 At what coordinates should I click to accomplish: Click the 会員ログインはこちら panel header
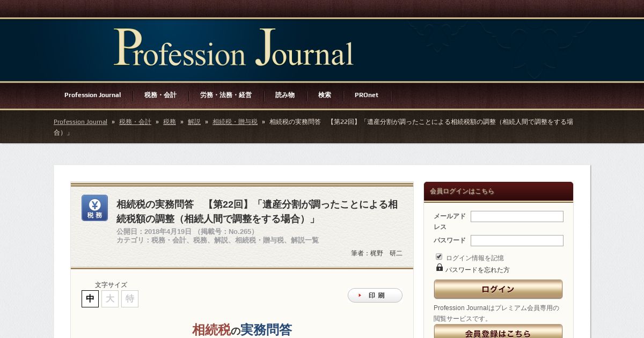[499, 192]
